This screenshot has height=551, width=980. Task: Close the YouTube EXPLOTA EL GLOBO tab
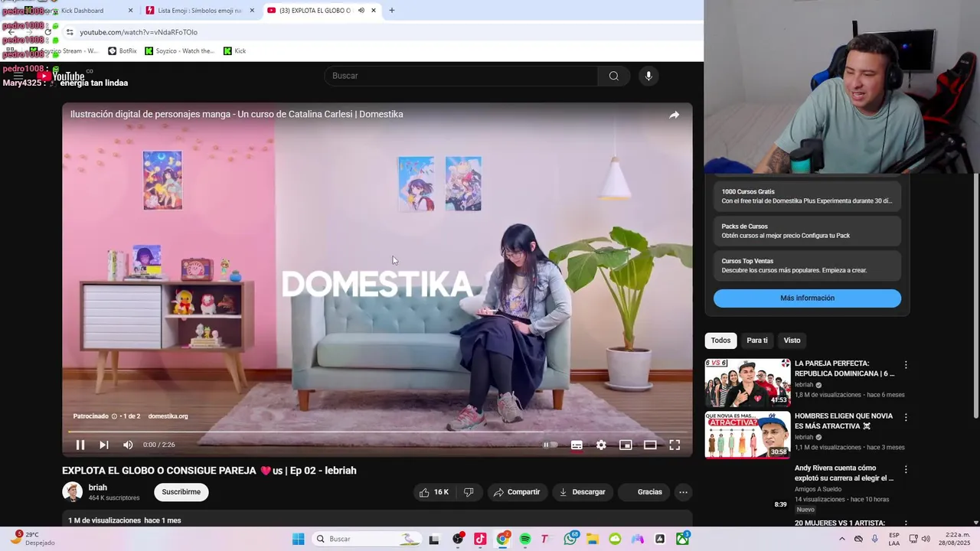pos(374,11)
